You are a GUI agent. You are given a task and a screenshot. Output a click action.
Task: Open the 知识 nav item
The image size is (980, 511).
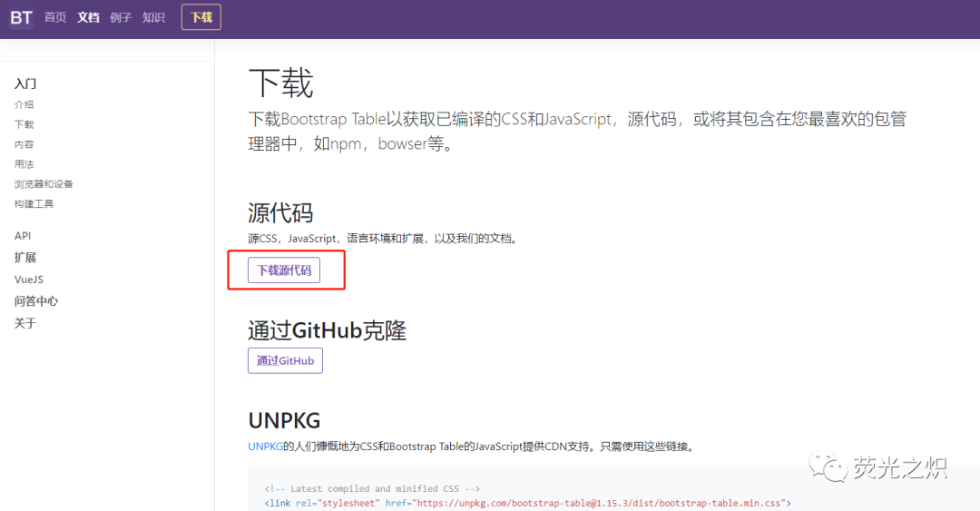pos(153,17)
